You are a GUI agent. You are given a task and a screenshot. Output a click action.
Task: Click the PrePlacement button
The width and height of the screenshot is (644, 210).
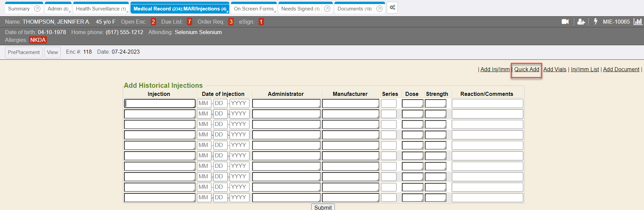click(x=24, y=52)
